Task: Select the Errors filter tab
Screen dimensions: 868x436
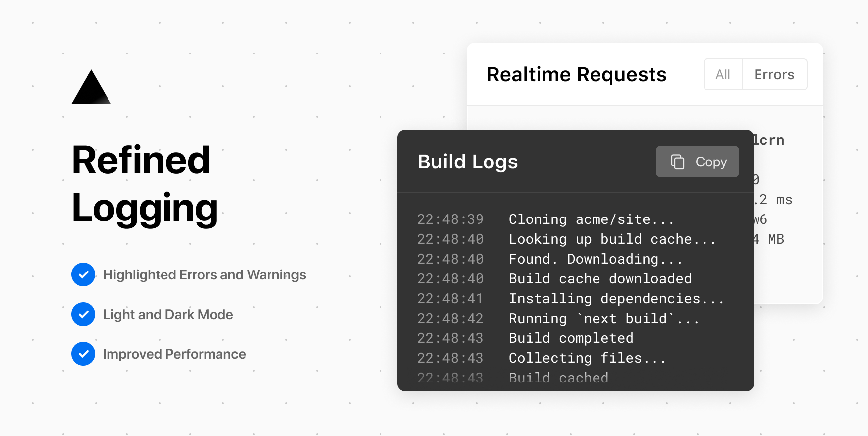Action: click(774, 75)
